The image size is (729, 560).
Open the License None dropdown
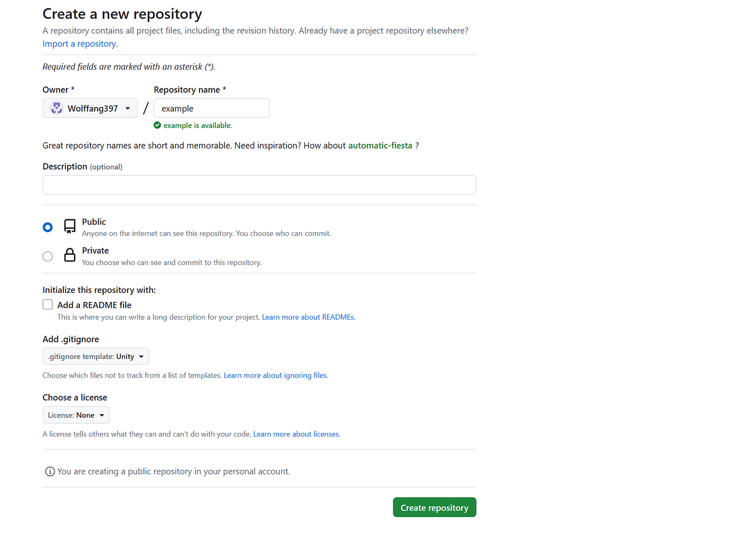point(76,415)
